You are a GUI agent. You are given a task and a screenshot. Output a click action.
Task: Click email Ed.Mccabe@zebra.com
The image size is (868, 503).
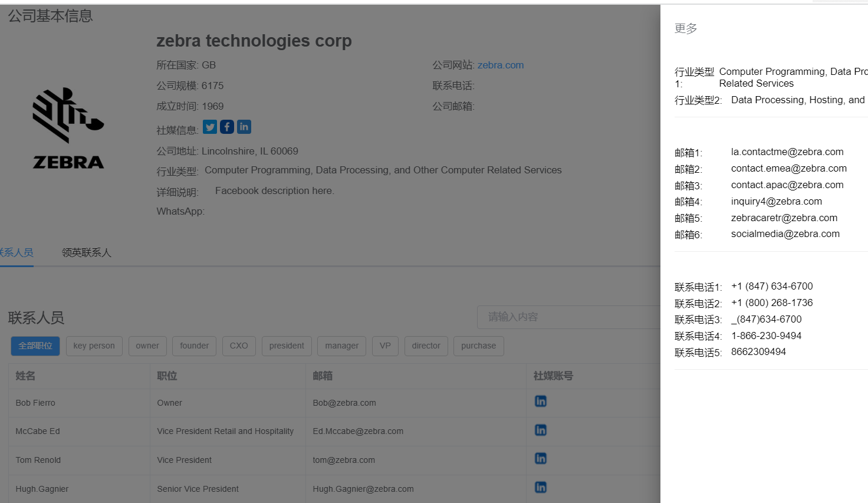[x=358, y=431]
